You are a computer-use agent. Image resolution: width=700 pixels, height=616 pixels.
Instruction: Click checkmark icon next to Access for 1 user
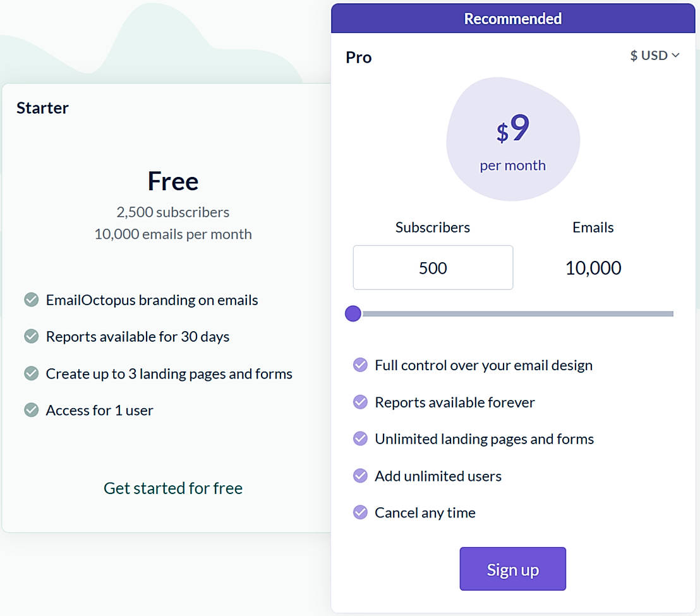tap(32, 410)
